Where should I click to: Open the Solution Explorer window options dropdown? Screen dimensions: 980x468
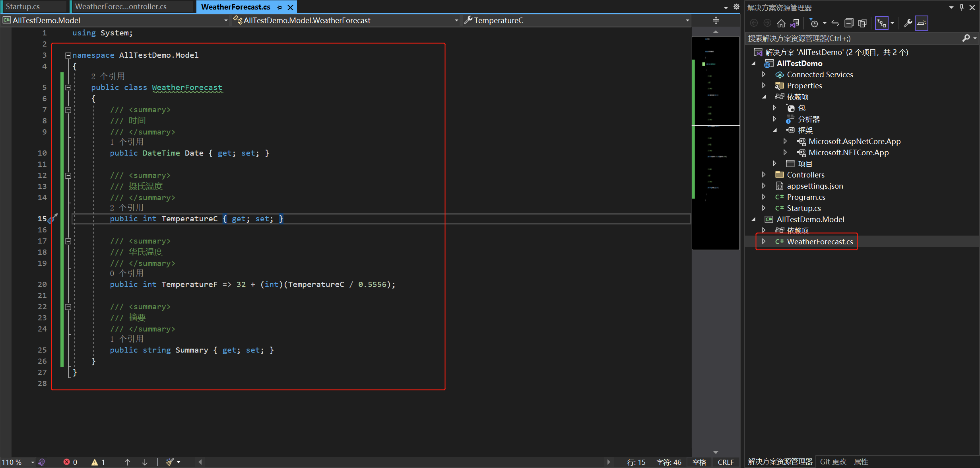pyautogui.click(x=951, y=8)
